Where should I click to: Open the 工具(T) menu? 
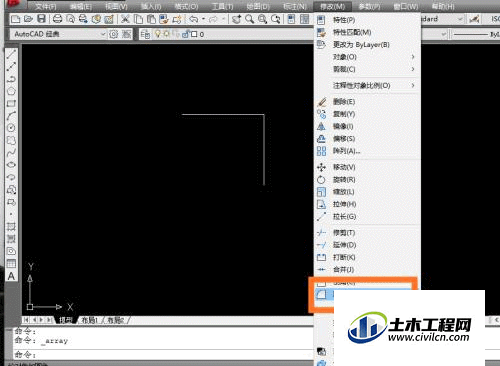click(x=222, y=6)
